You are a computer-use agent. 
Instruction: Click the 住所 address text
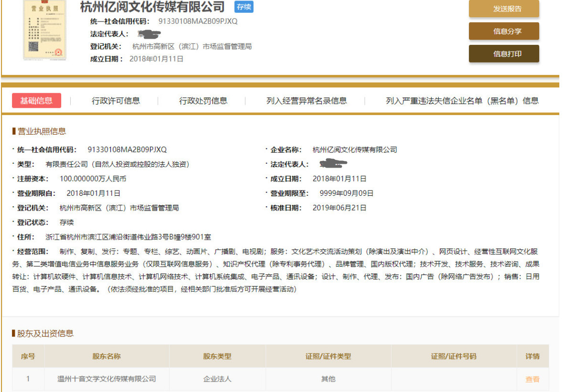(x=128, y=237)
